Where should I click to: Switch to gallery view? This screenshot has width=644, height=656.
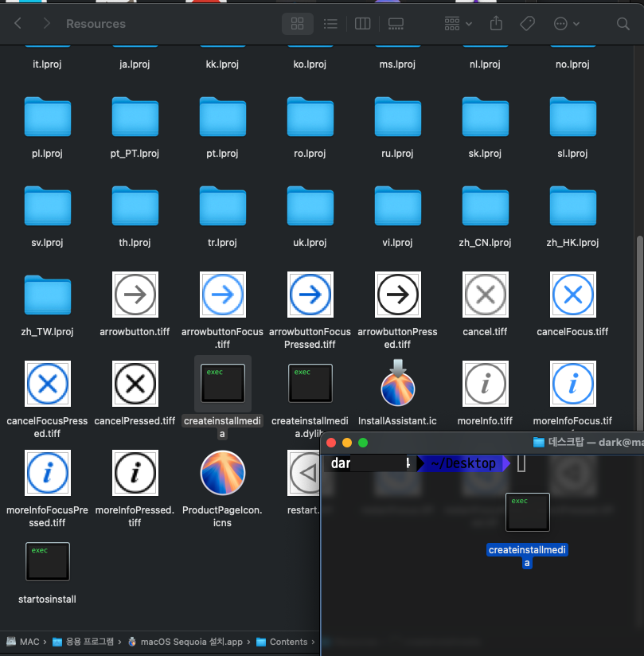[396, 24]
